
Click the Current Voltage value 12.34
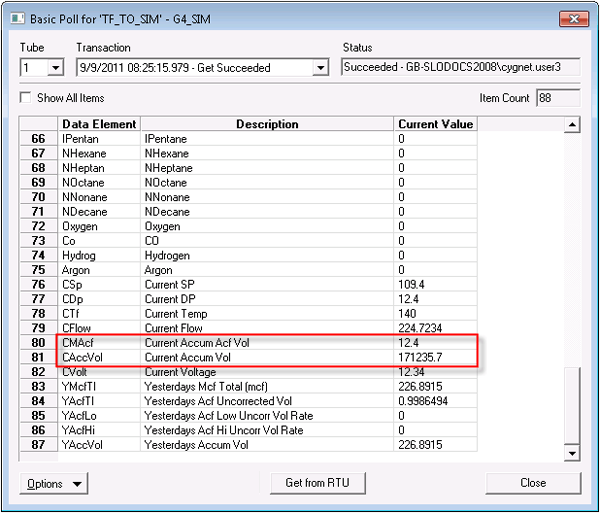coord(435,372)
